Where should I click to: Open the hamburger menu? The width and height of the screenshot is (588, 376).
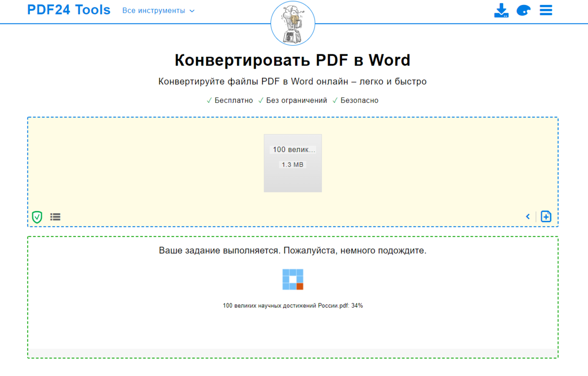pos(545,10)
